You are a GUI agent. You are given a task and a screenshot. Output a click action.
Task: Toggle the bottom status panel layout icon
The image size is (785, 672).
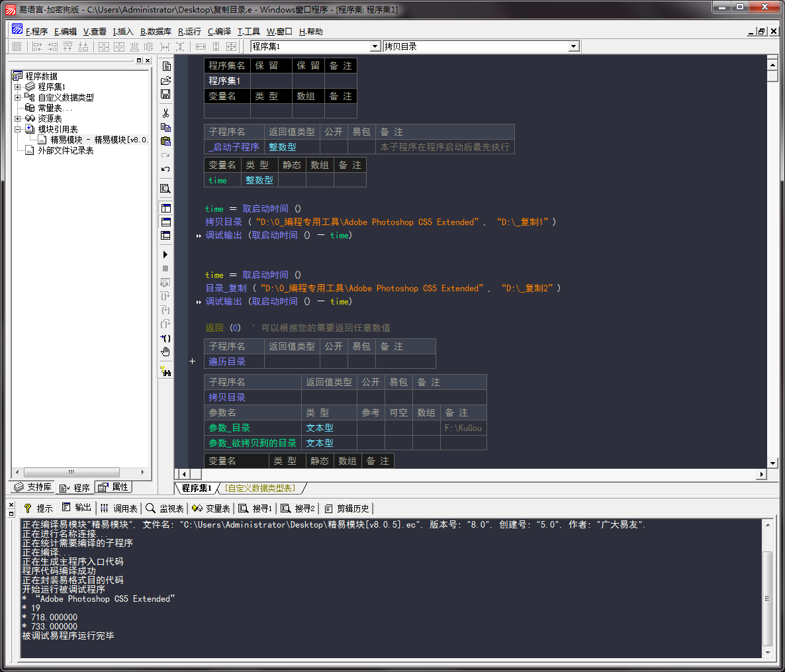point(165,222)
